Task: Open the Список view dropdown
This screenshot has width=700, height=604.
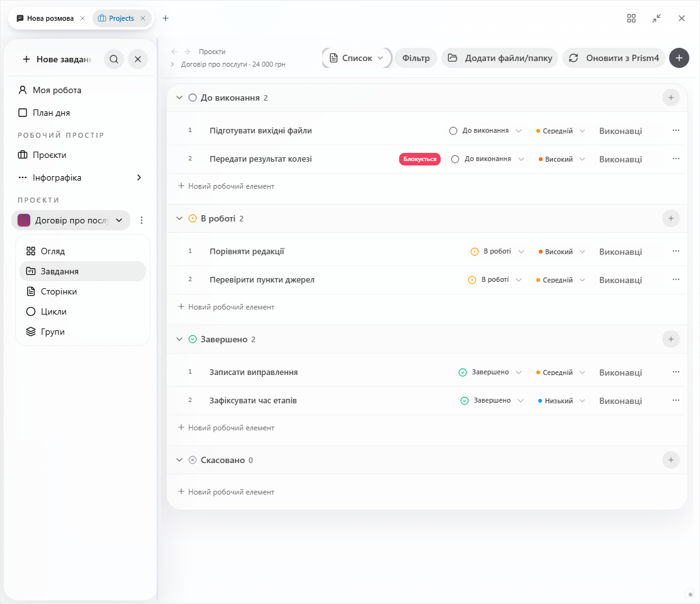Action: 357,58
